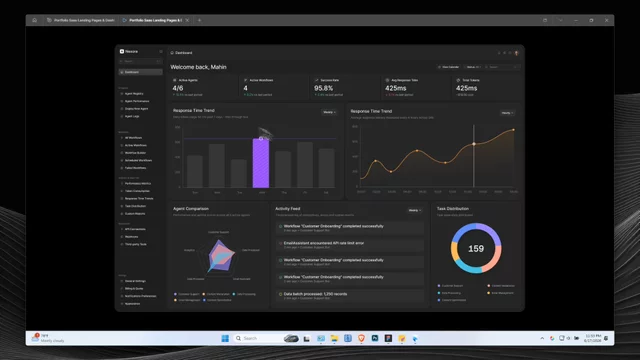Launch Photoshop from the taskbar

click(375, 338)
